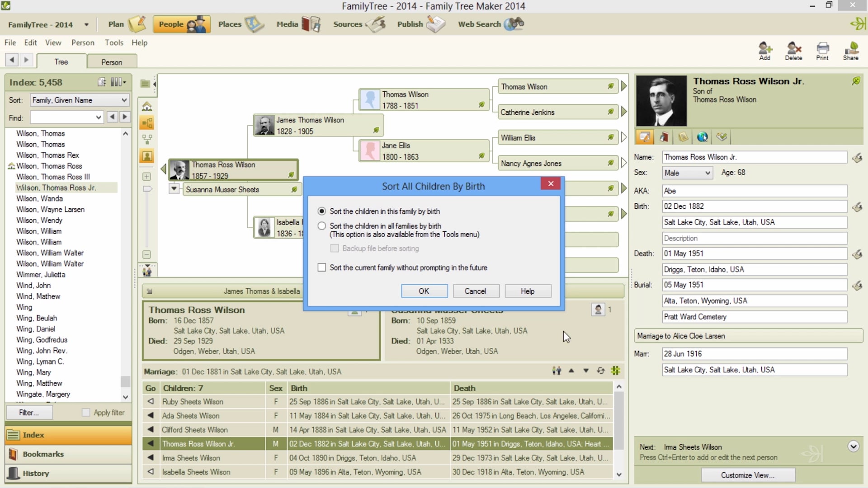Open the Person menu item
Image resolution: width=868 pixels, height=488 pixels.
tap(82, 42)
